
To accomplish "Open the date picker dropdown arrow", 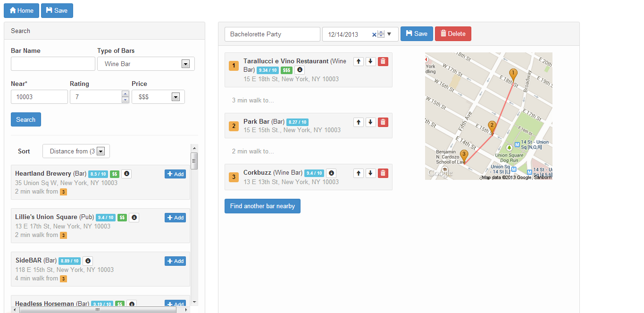I will 389,34.
